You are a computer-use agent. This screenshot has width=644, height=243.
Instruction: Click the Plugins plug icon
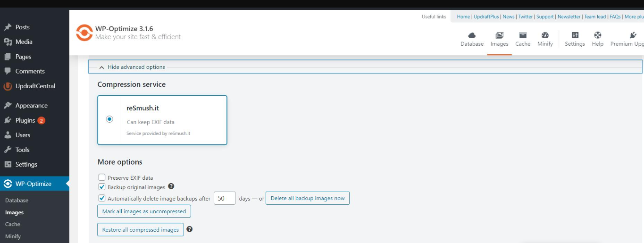8,120
